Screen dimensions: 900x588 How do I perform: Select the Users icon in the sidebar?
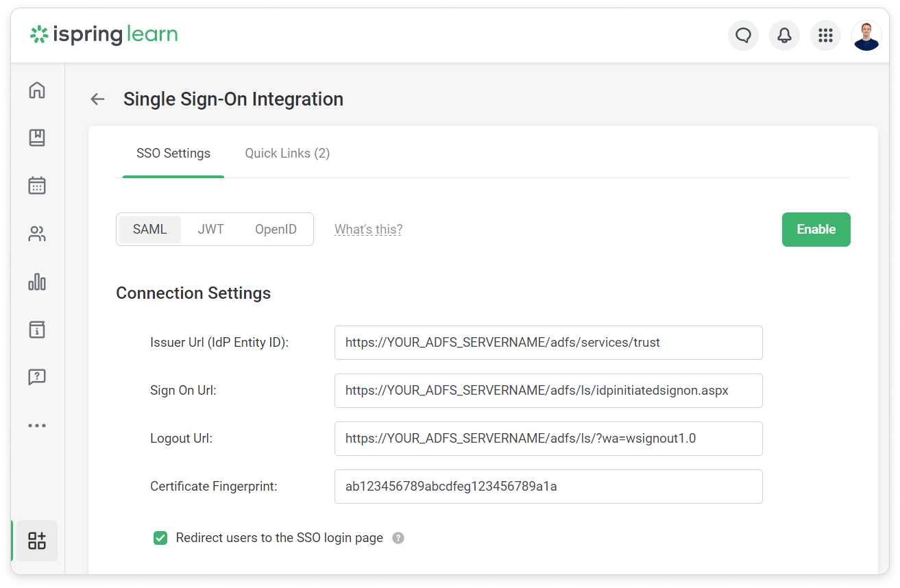pos(36,234)
